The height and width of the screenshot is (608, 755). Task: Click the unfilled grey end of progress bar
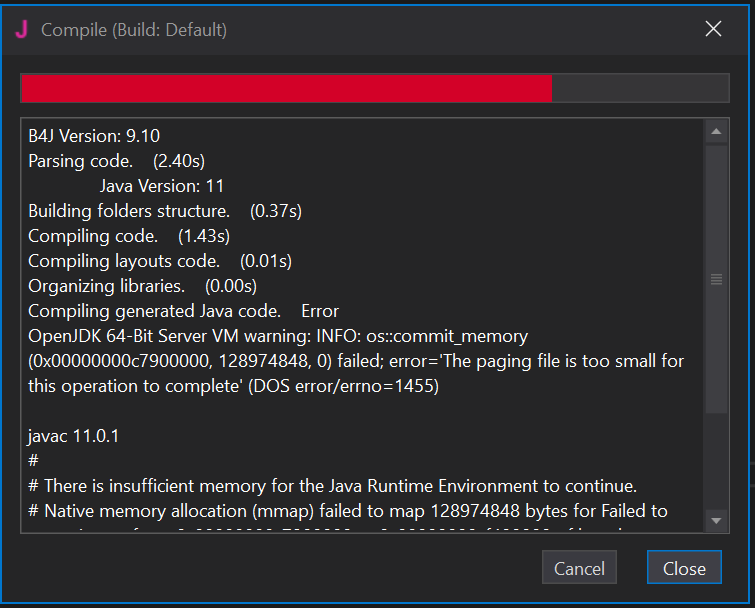tap(640, 88)
